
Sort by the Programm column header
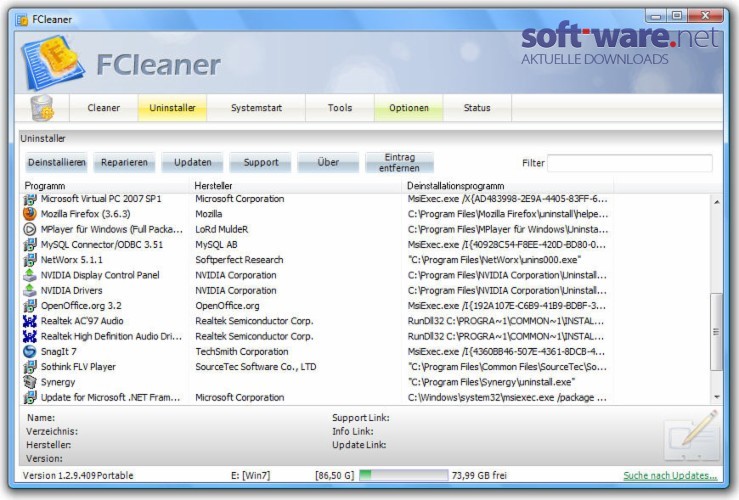coord(106,186)
